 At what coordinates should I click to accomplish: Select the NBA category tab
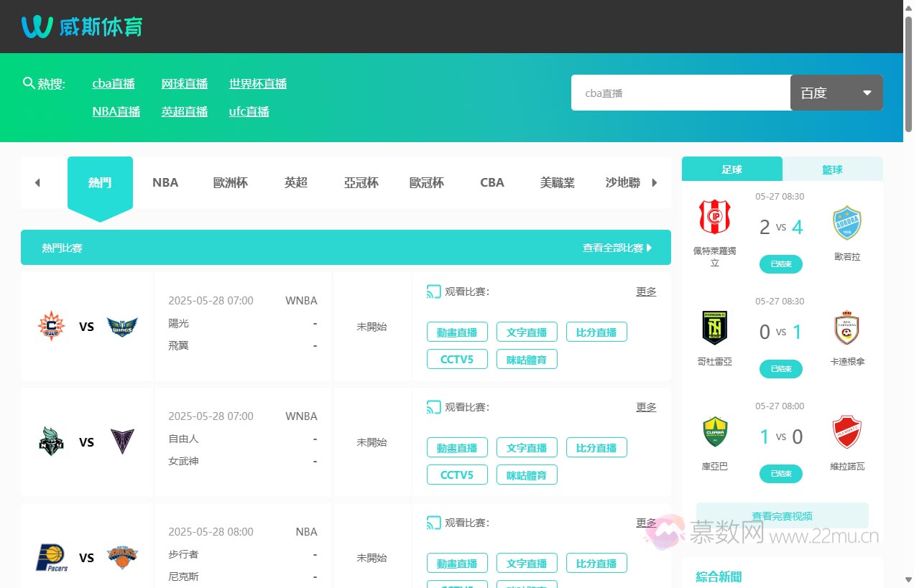[165, 182]
